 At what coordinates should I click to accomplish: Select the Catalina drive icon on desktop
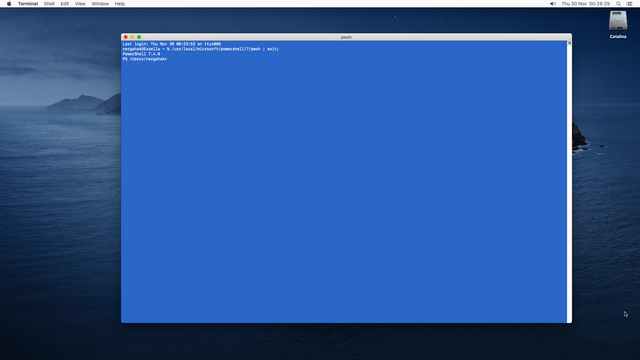pyautogui.click(x=618, y=20)
